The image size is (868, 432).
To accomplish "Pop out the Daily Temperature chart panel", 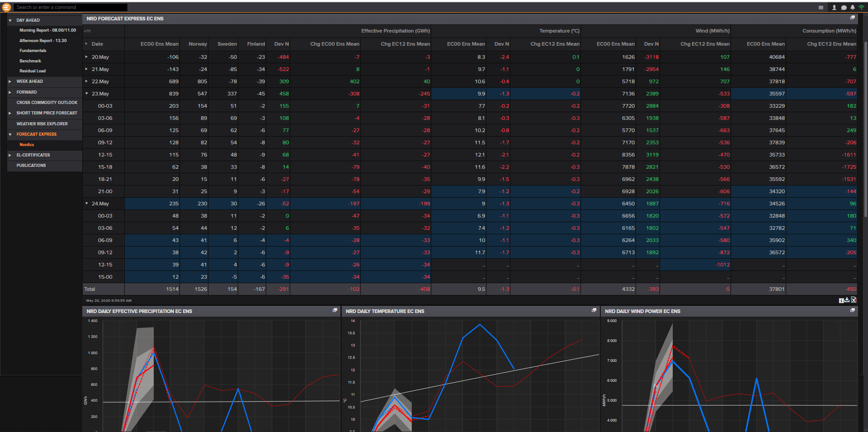I will point(594,310).
